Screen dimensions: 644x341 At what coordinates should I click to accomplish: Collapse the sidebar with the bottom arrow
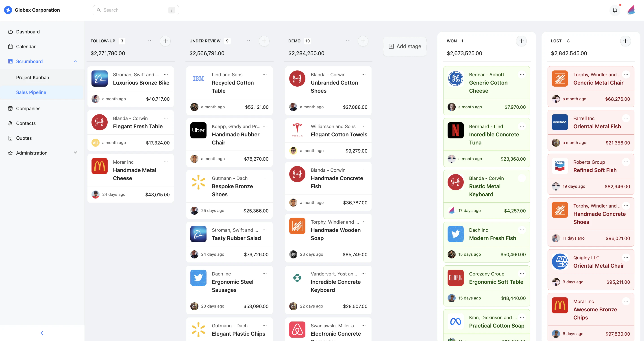(x=42, y=333)
